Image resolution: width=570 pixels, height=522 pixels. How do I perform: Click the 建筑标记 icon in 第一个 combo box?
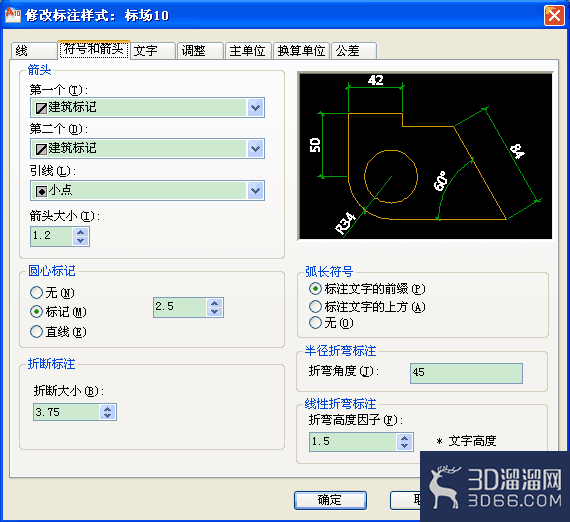click(x=41, y=108)
